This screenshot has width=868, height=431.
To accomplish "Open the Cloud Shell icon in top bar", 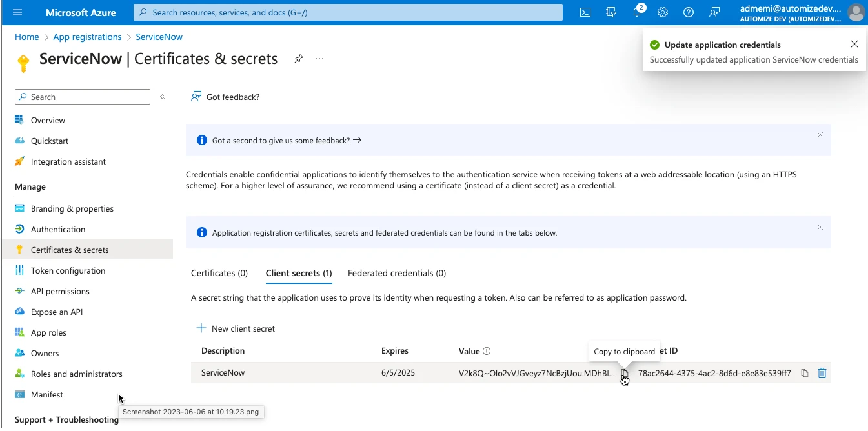I will (x=585, y=12).
